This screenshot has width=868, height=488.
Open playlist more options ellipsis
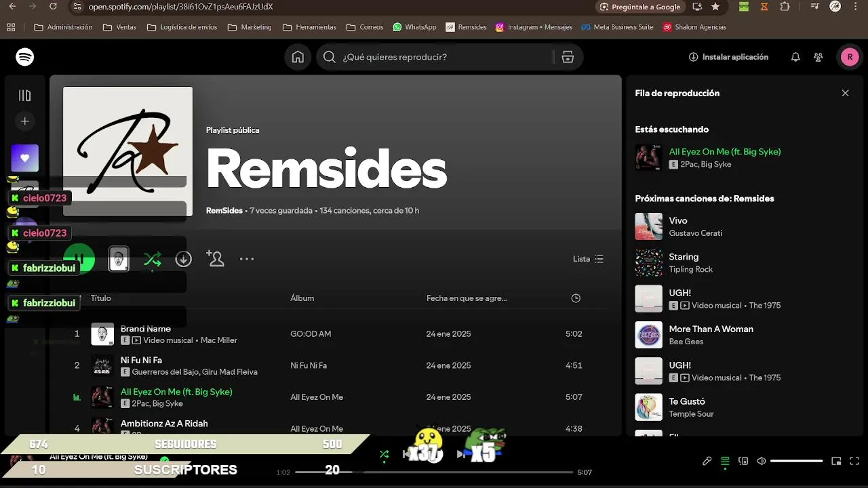click(x=247, y=259)
